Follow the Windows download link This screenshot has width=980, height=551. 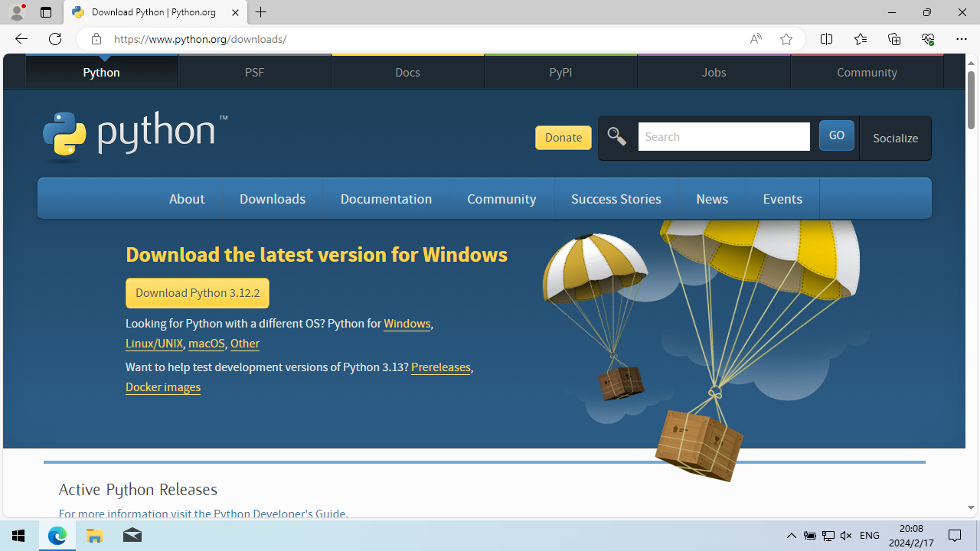407,324
